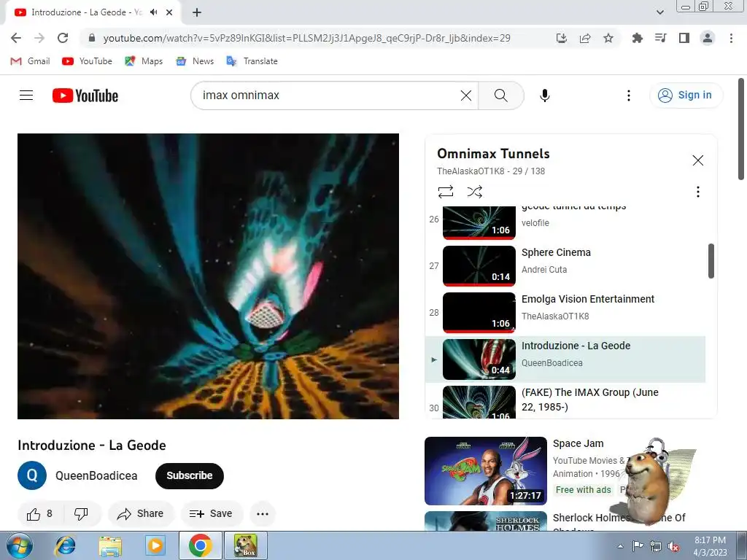747x560 pixels.
Task: Open Chrome three-dot menu
Action: [731, 38]
